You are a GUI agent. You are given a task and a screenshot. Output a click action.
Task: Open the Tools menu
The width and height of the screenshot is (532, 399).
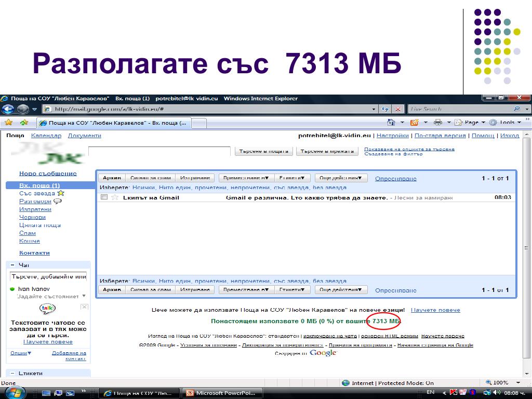506,122
